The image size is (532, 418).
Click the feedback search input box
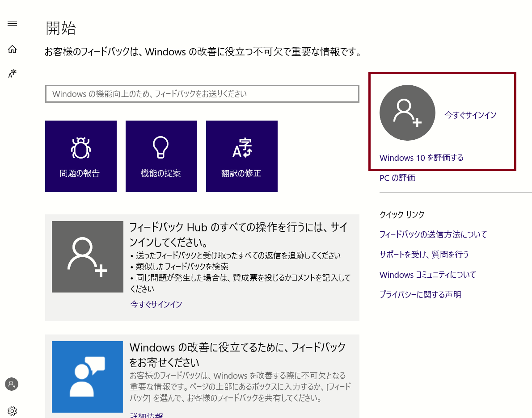pos(202,94)
